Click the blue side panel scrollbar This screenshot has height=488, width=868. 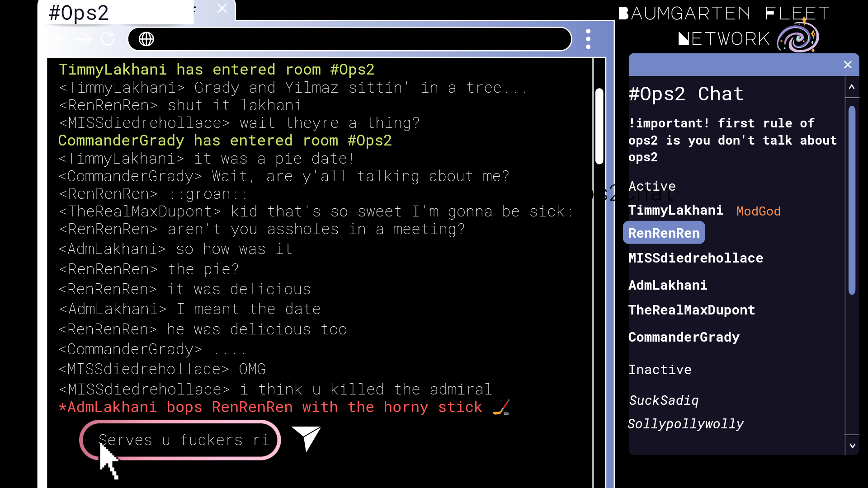pos(852,200)
